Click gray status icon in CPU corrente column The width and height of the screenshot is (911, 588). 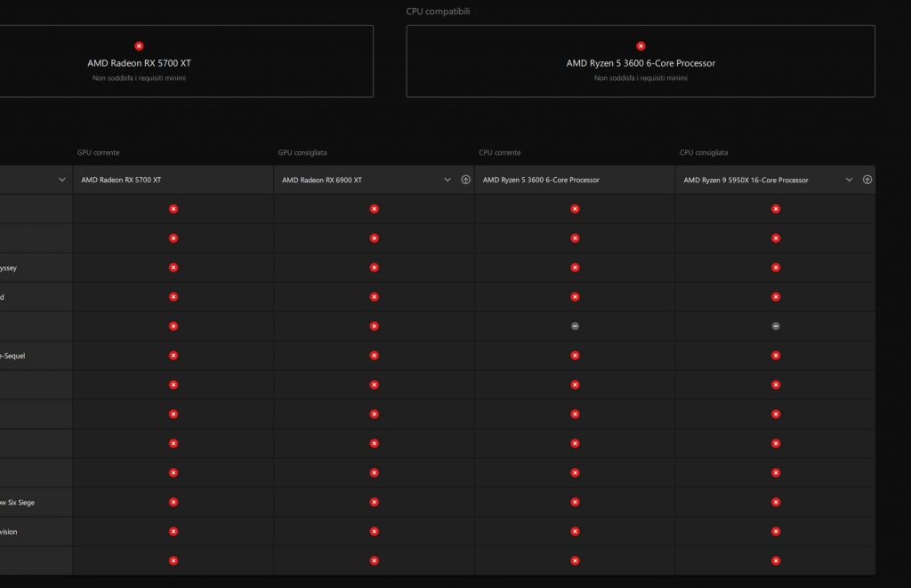click(575, 326)
